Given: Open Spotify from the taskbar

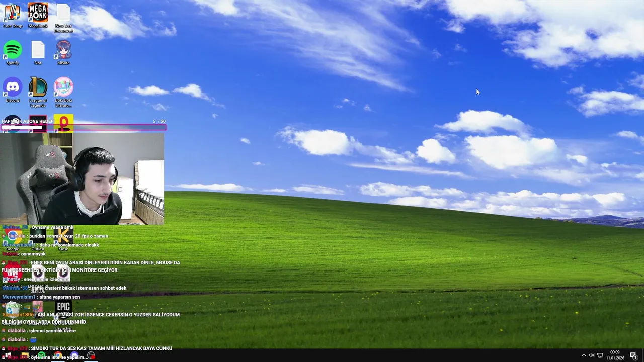Looking at the screenshot, I should 41,356.
